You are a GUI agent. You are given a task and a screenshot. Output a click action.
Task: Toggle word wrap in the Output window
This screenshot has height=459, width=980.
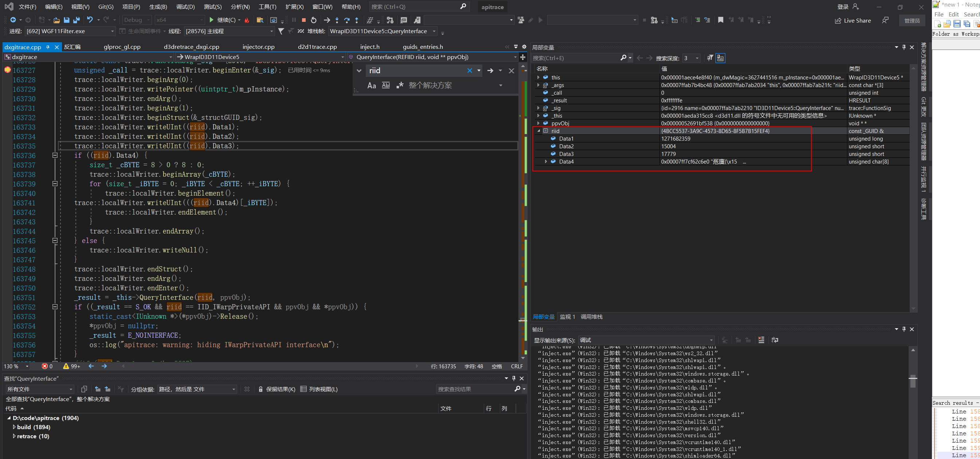[x=775, y=340]
